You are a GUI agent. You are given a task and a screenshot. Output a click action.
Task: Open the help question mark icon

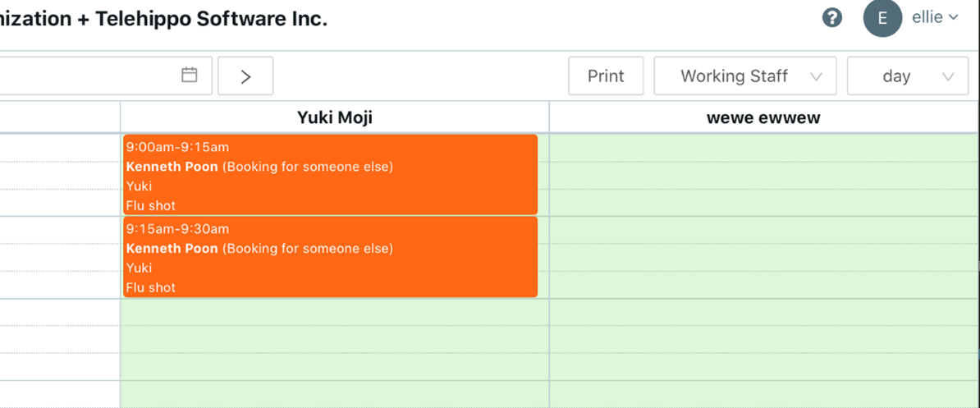click(832, 18)
